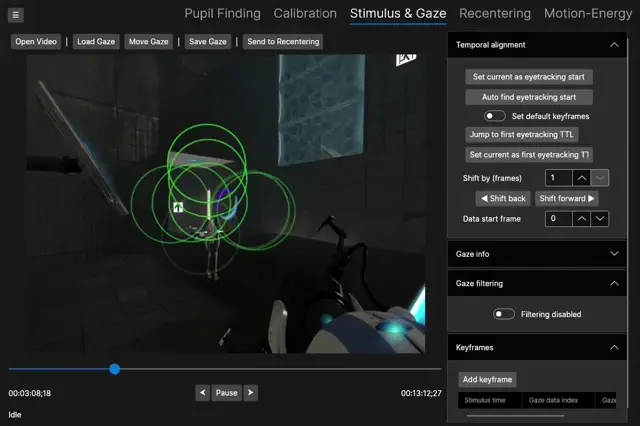Collapse the Temporal alignment section
The height and width of the screenshot is (426, 640).
pos(614,45)
